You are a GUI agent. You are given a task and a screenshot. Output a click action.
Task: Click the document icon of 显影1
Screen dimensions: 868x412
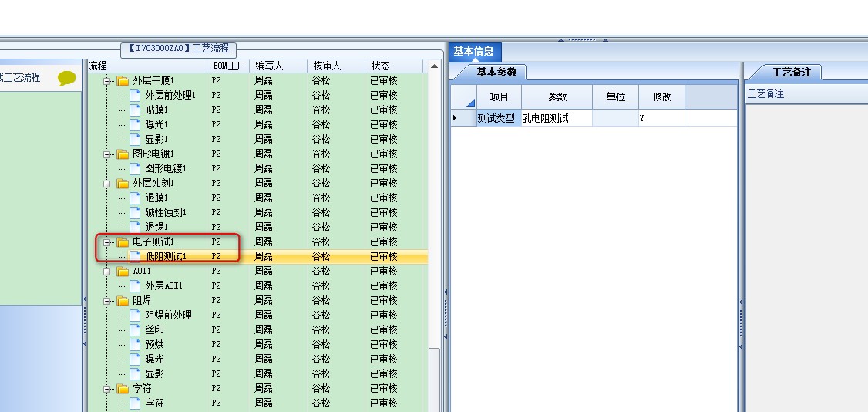tap(135, 139)
